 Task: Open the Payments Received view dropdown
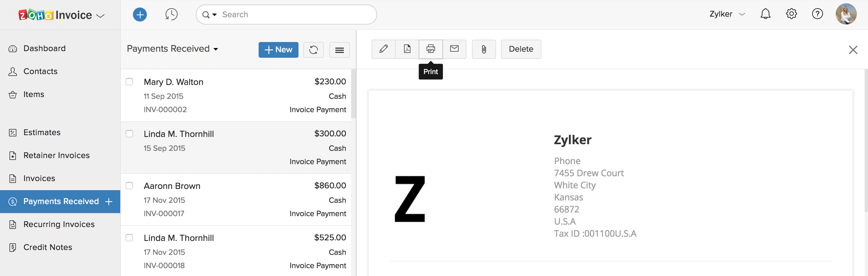[x=216, y=49]
